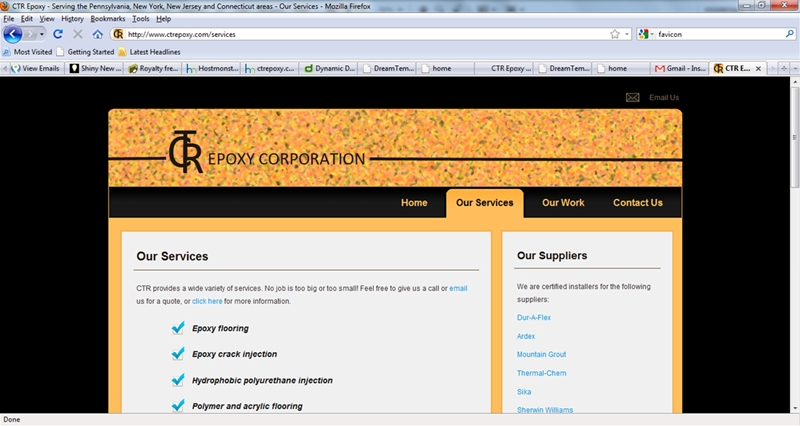Click the Email Us envelope icon

[x=633, y=97]
